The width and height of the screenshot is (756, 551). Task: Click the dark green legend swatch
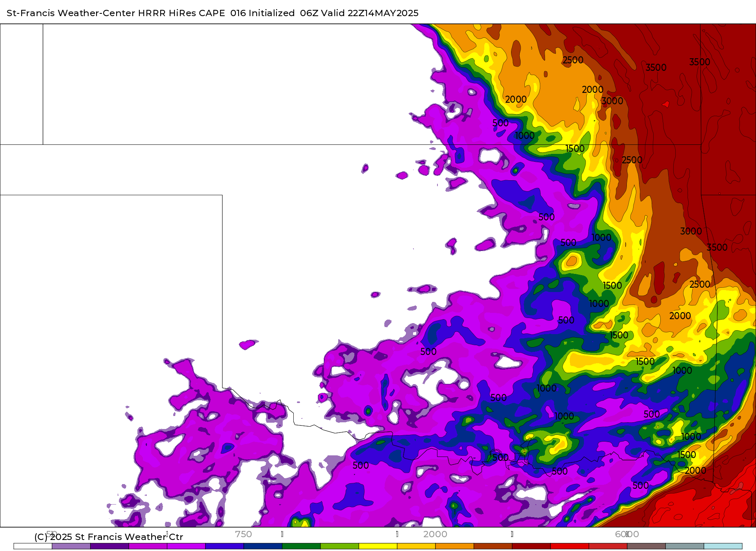301,546
